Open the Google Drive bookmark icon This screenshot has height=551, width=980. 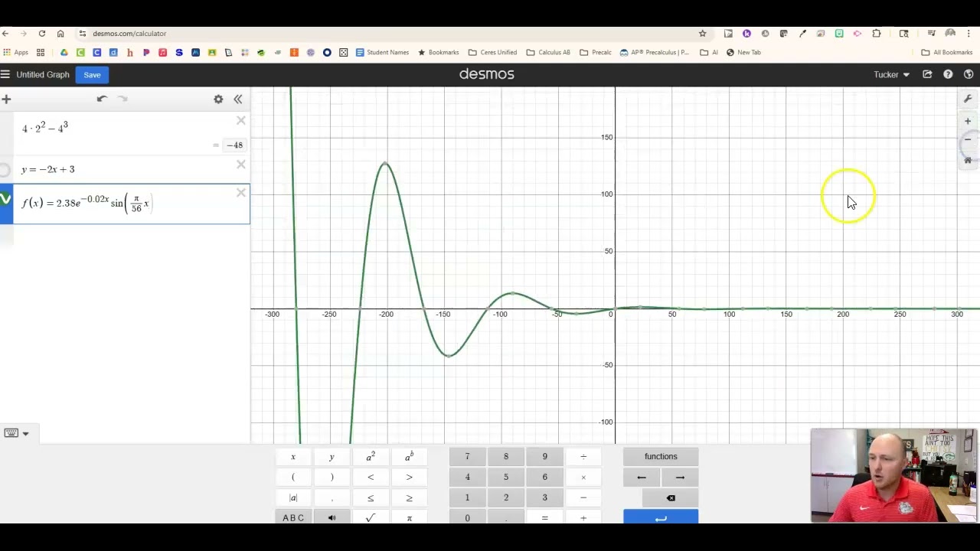click(x=64, y=52)
